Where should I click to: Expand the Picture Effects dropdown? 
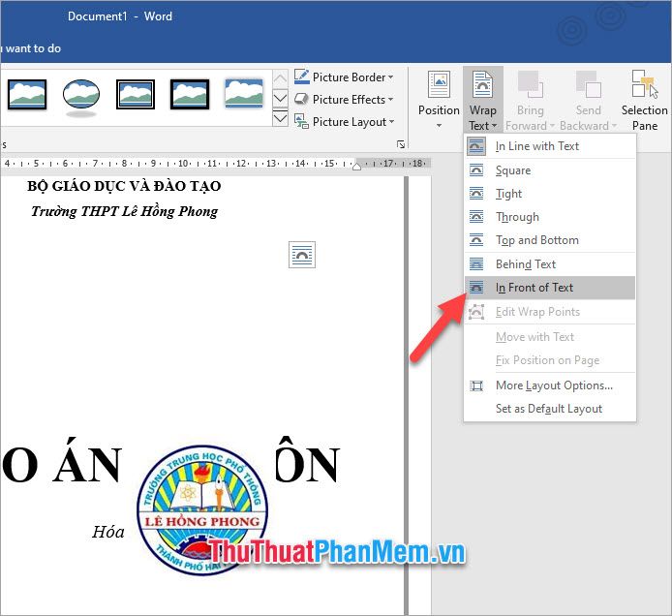(344, 100)
